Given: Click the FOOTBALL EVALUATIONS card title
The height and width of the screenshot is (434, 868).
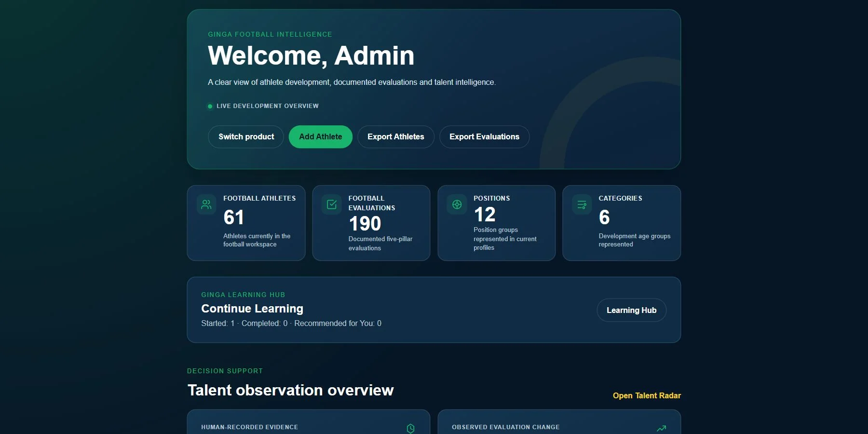Looking at the screenshot, I should pos(372,203).
